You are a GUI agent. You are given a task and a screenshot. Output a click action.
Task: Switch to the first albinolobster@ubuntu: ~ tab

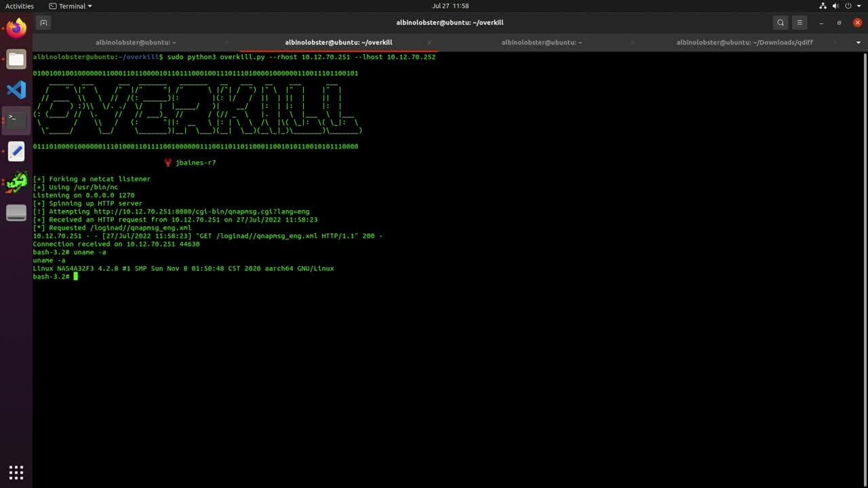tap(136, 42)
